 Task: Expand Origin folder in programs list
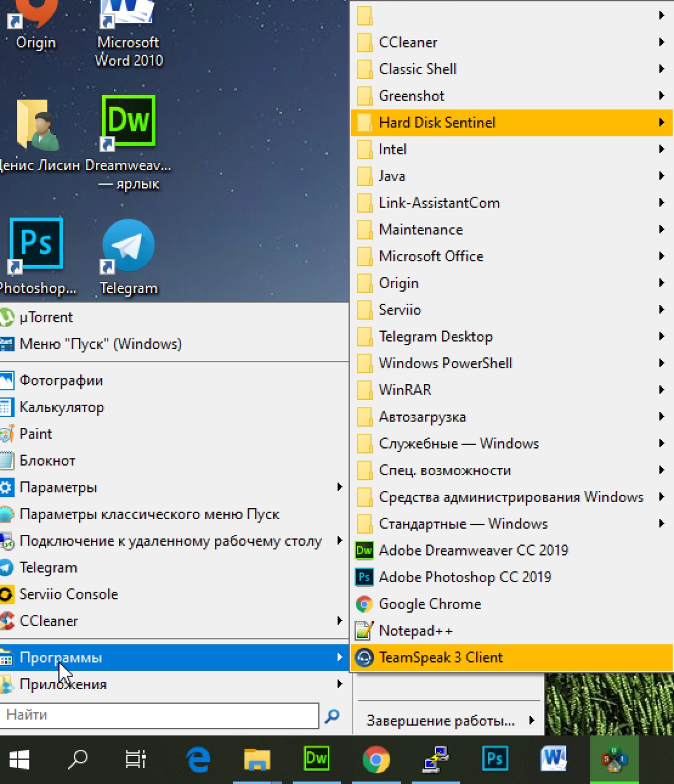pyautogui.click(x=512, y=283)
